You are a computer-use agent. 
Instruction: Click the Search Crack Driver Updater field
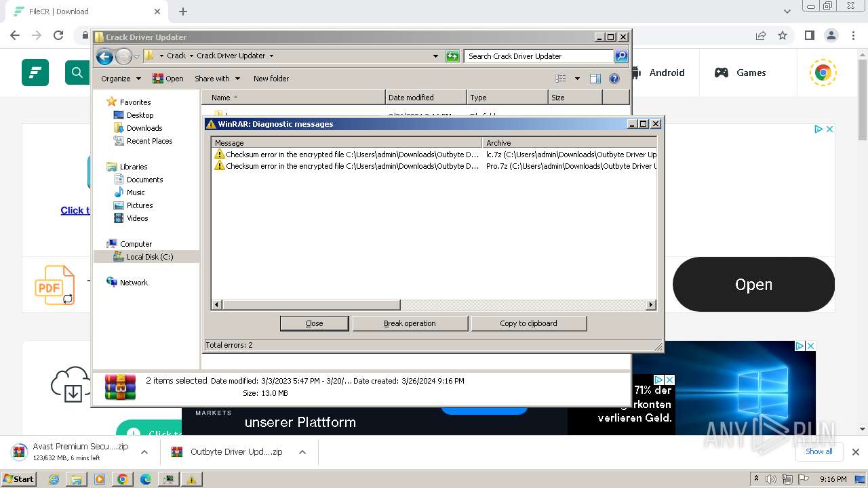click(539, 56)
